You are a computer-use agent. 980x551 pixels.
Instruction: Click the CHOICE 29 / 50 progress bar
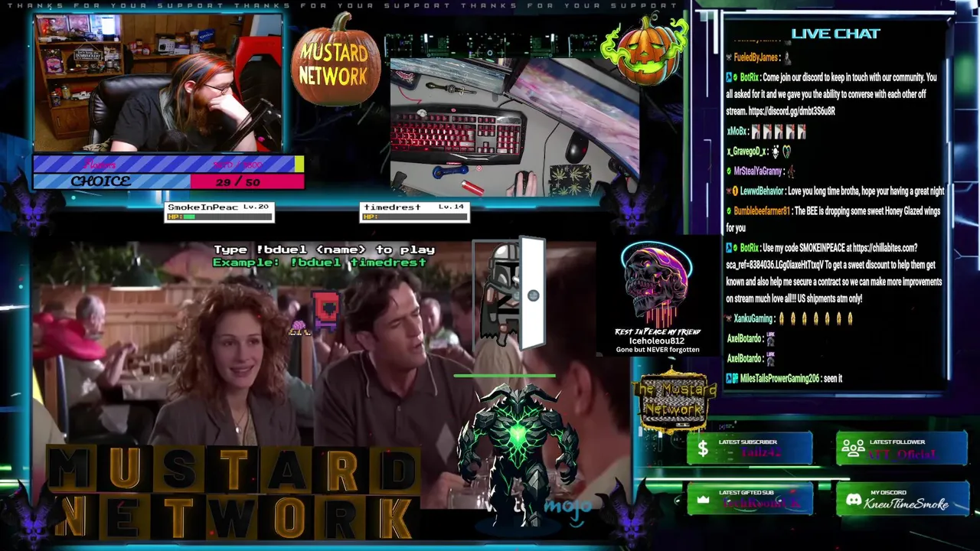[x=168, y=181]
